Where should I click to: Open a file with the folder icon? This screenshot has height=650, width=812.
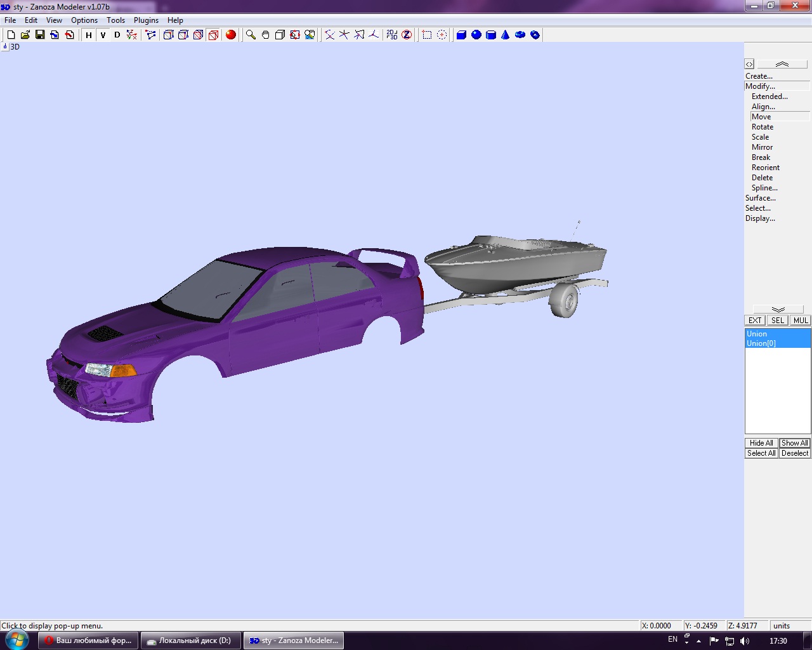click(x=25, y=35)
